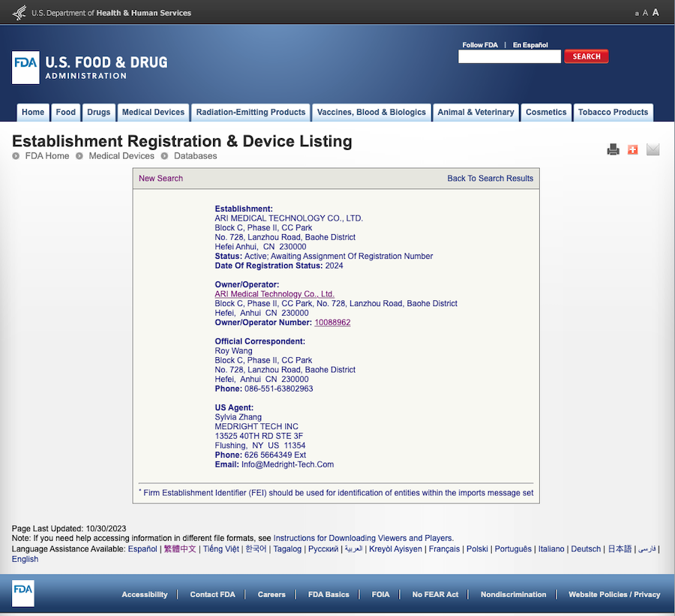Open Website Policies / Privacy link

point(614,594)
